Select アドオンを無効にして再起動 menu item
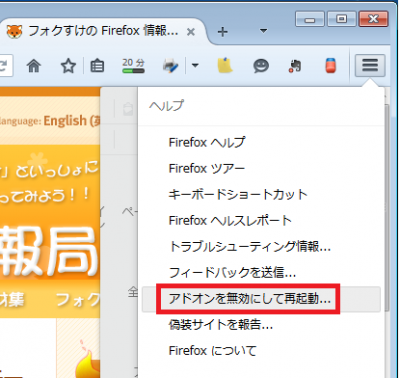The image size is (400, 378). (261, 299)
